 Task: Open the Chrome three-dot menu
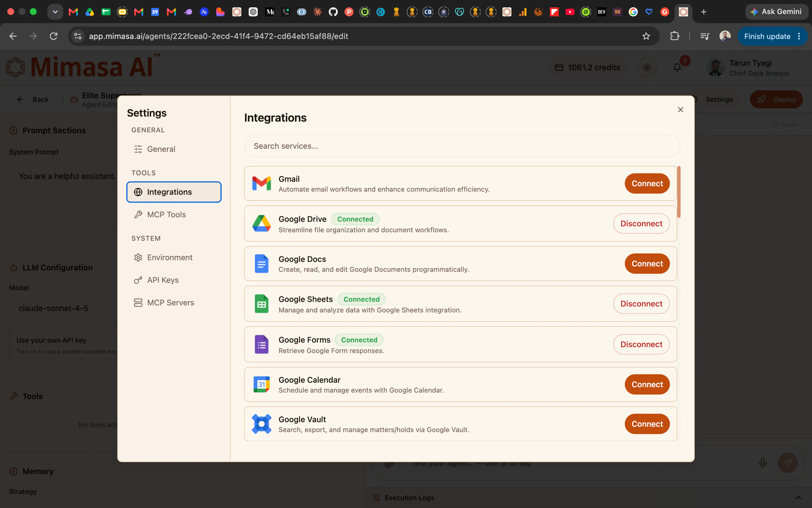(x=799, y=36)
